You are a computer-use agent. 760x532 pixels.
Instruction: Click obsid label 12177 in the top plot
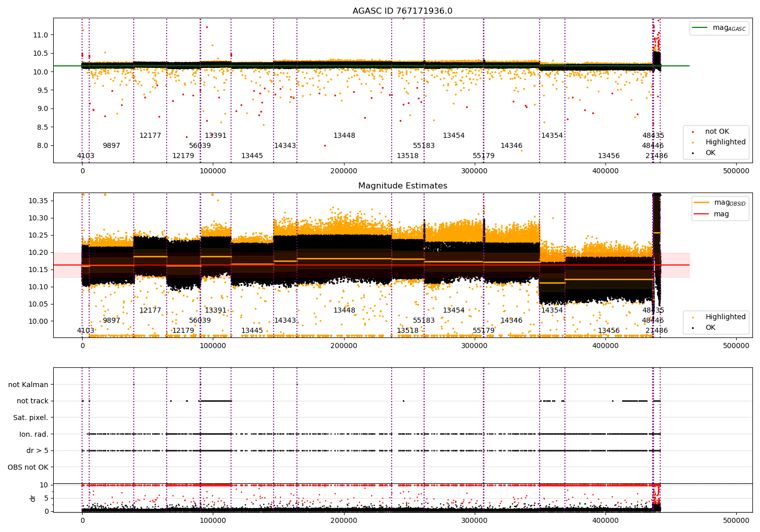coord(150,136)
